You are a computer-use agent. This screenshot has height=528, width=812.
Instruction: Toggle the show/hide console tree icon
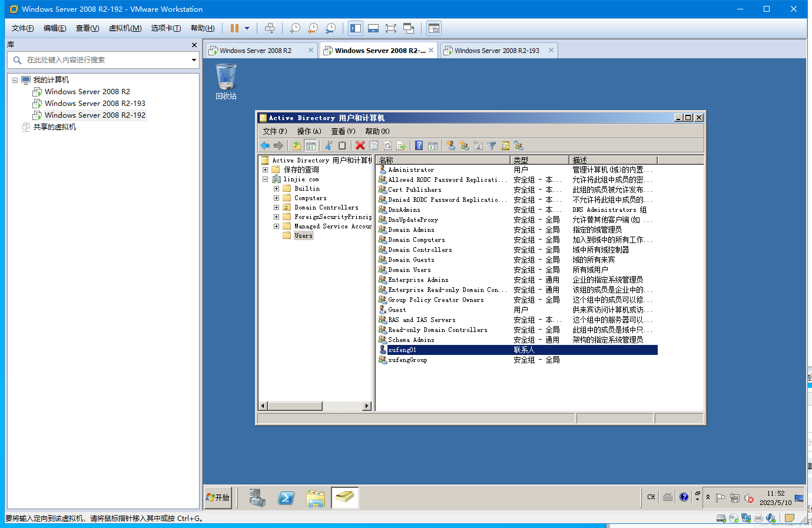click(311, 145)
